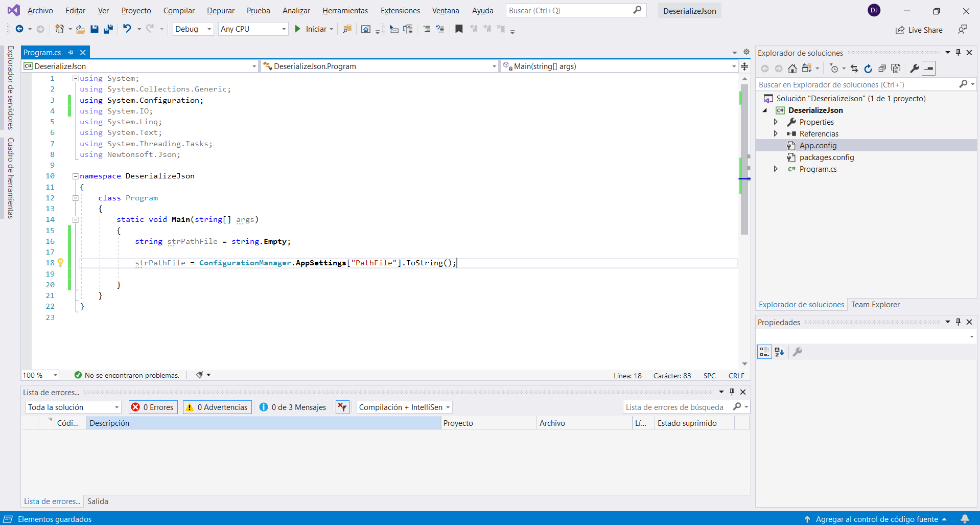This screenshot has height=525, width=980.
Task: Pin the Explorador de soluciones panel
Action: (958, 53)
